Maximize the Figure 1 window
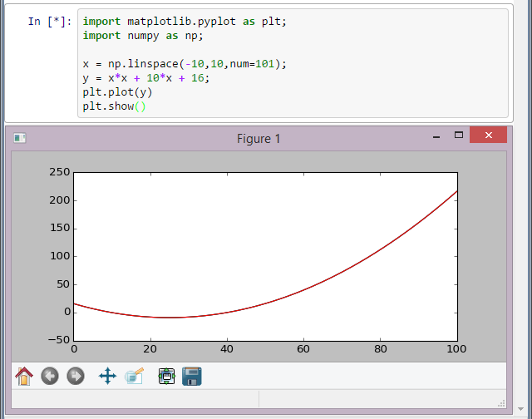Viewport: 532px width, 419px height. click(x=458, y=136)
